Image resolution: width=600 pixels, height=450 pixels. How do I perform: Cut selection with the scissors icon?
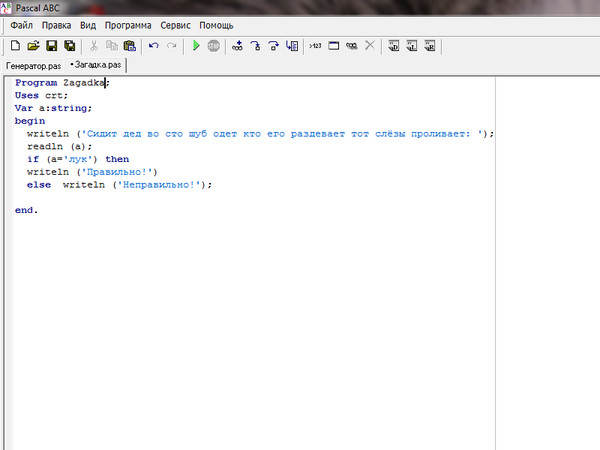click(x=94, y=46)
